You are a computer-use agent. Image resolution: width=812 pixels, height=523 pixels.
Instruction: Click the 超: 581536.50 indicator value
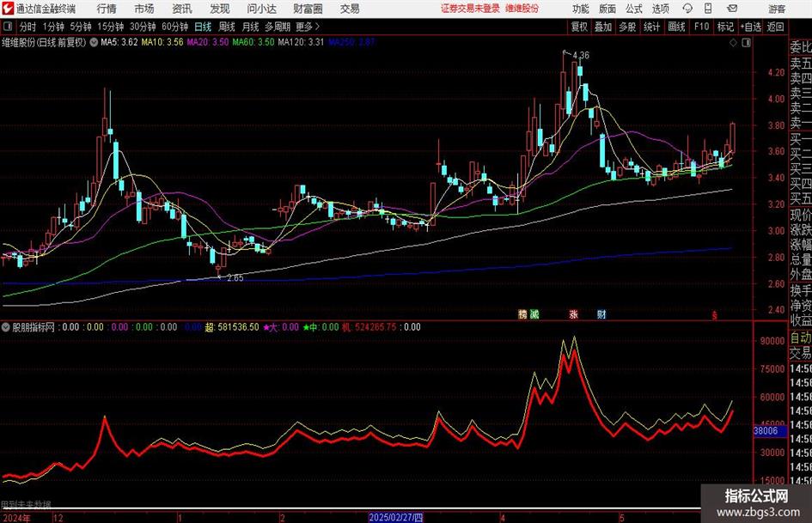point(232,327)
